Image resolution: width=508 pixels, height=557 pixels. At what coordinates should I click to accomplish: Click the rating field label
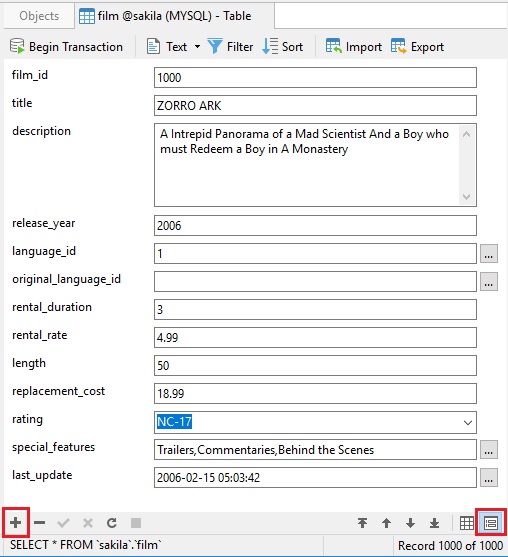[x=27, y=419]
